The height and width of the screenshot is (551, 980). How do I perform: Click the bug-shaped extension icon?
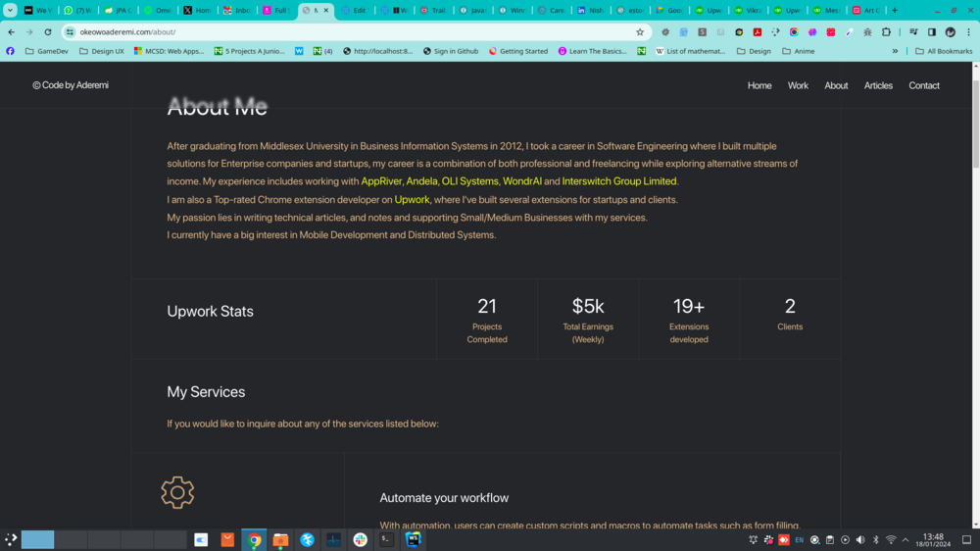867,32
